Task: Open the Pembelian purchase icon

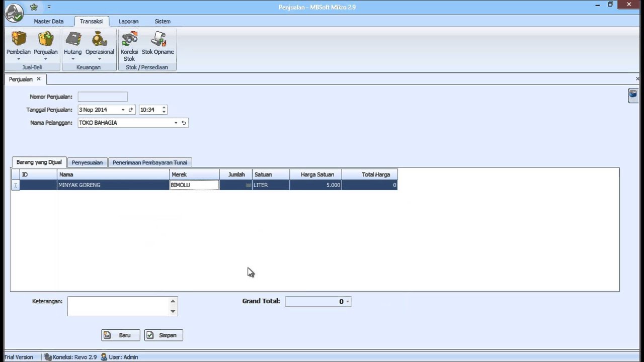Action: click(19, 39)
